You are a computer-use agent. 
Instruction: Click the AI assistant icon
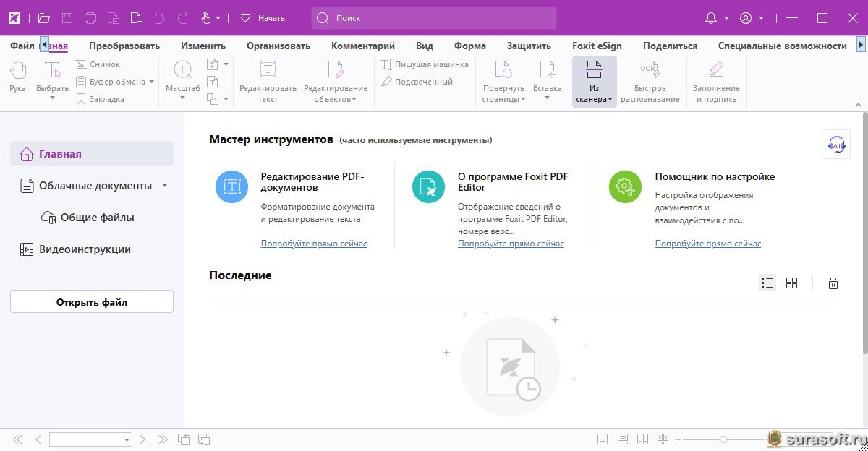coord(836,145)
